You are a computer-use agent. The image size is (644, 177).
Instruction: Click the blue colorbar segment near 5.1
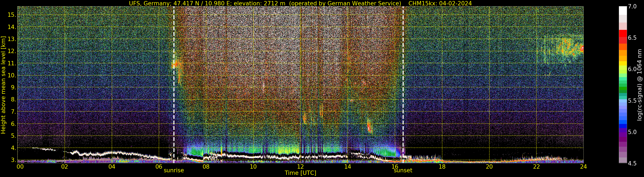point(623,126)
